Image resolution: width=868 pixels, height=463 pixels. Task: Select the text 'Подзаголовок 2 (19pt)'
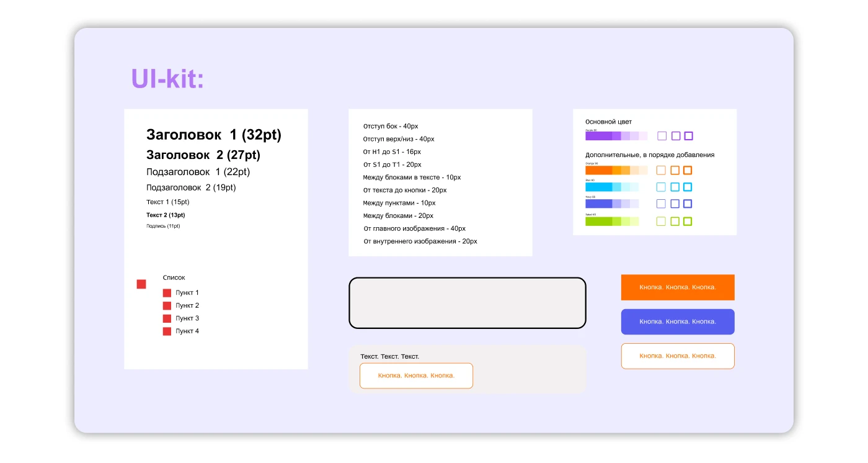tap(191, 187)
